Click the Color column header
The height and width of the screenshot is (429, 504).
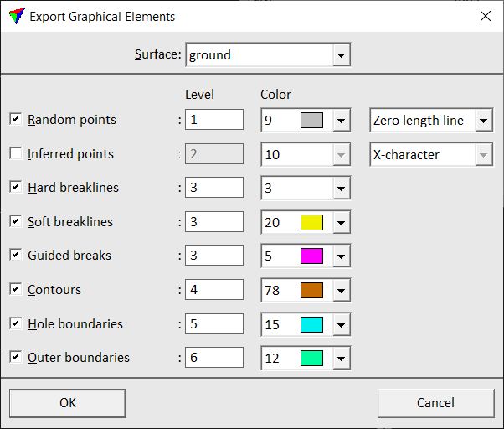[x=275, y=95]
